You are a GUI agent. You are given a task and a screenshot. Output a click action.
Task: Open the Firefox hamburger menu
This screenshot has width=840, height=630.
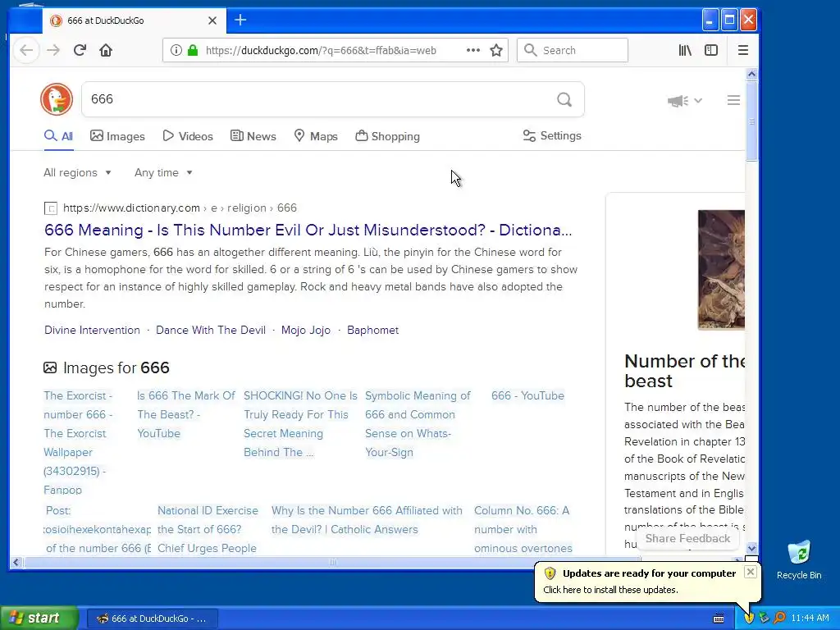(743, 50)
